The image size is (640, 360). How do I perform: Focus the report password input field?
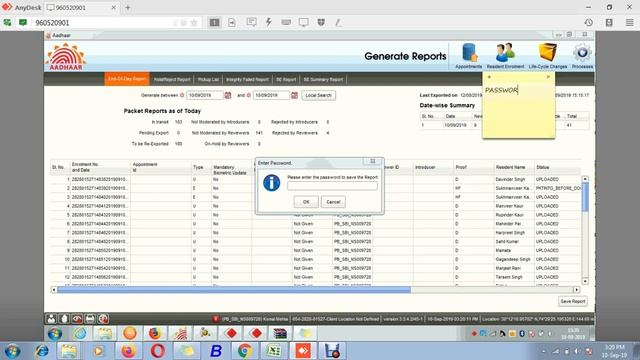point(332,186)
